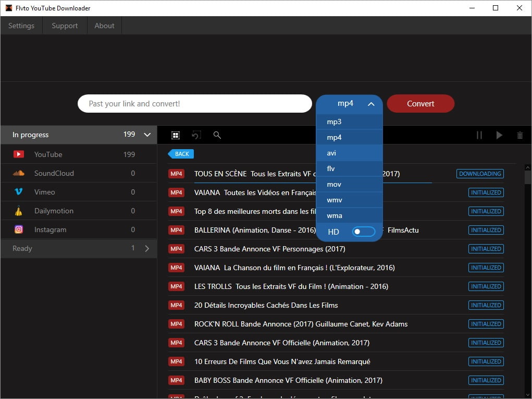Open the search magnifier icon
The width and height of the screenshot is (532, 399).
point(217,135)
